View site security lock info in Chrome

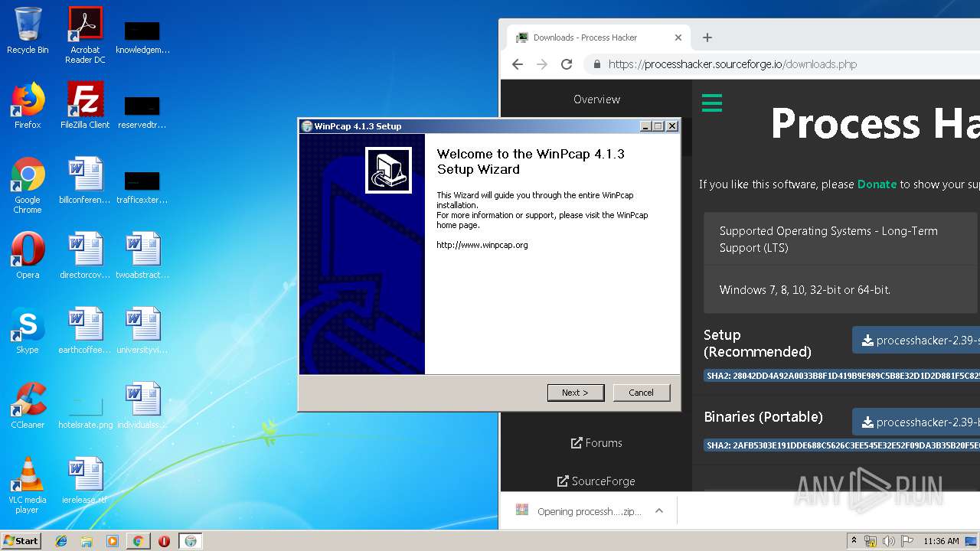[x=597, y=64]
